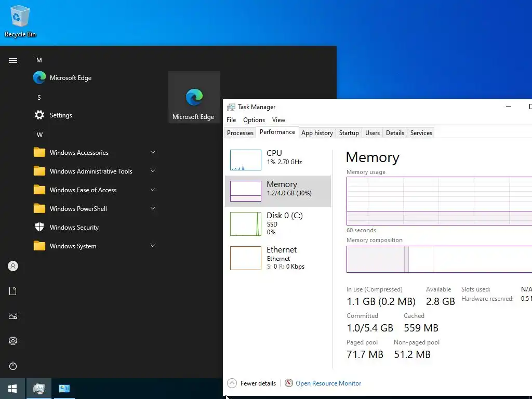The width and height of the screenshot is (532, 399).
Task: Click the Cached value 559 MB
Action: 421,328
